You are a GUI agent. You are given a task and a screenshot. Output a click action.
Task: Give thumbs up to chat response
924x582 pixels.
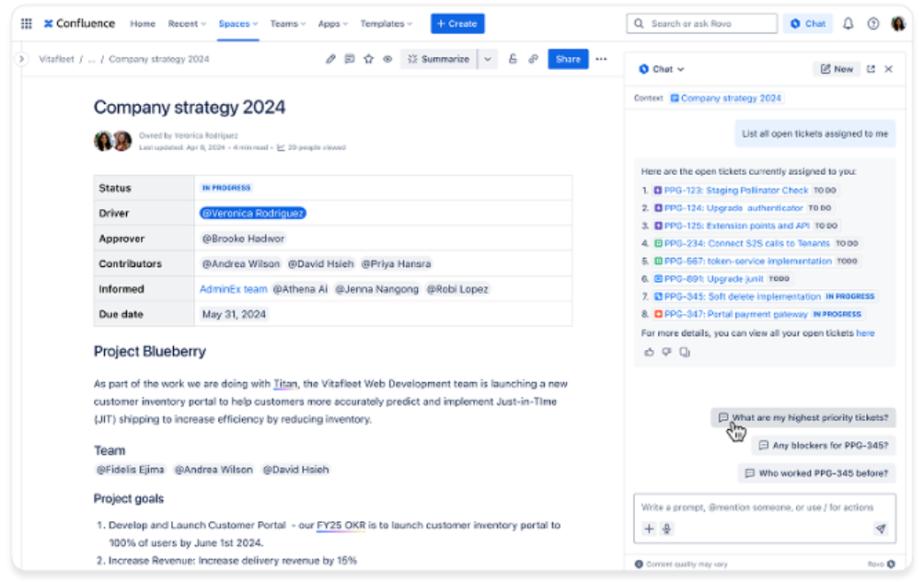(649, 352)
